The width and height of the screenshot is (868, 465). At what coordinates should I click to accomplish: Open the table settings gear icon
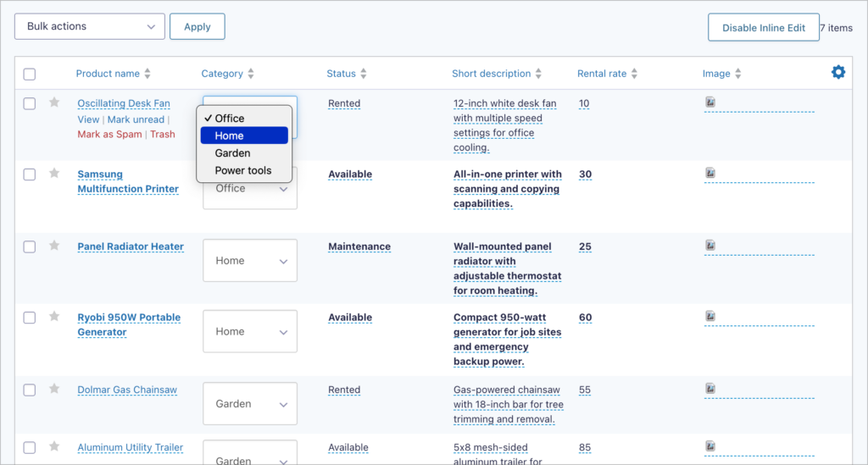pos(838,72)
